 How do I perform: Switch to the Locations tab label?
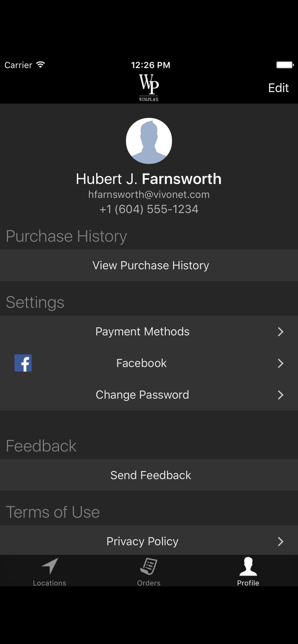50,583
